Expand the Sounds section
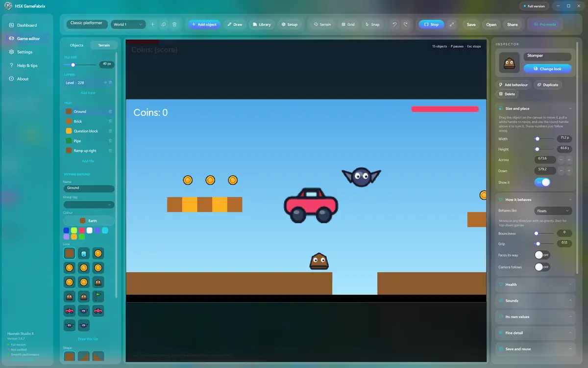This screenshot has height=368, width=588. pyautogui.click(x=535, y=301)
